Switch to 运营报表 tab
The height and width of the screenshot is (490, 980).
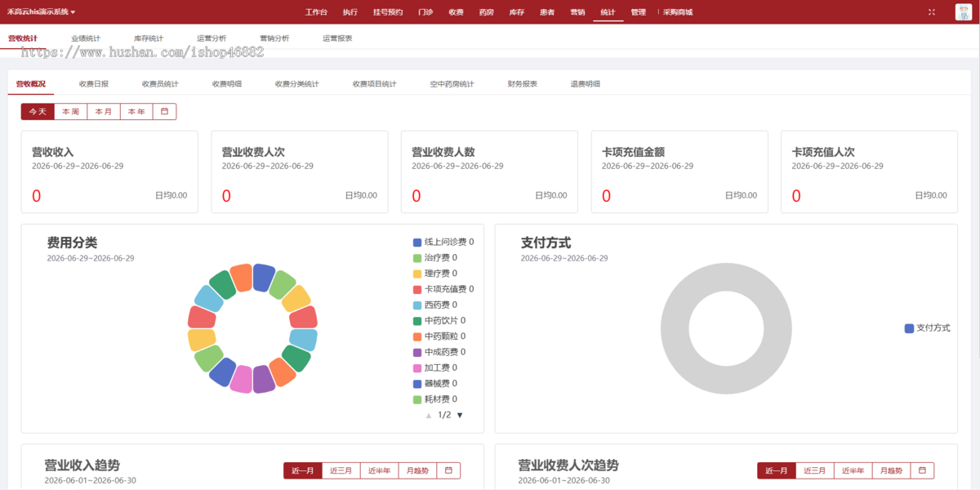point(337,38)
